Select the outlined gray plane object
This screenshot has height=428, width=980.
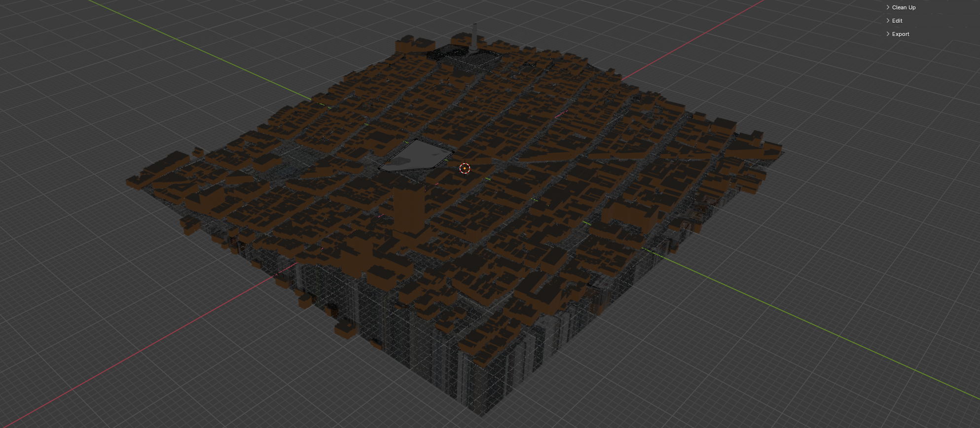416,156
